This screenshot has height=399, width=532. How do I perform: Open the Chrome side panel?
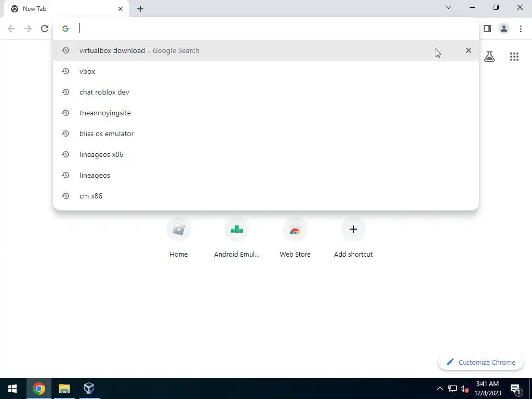487,29
